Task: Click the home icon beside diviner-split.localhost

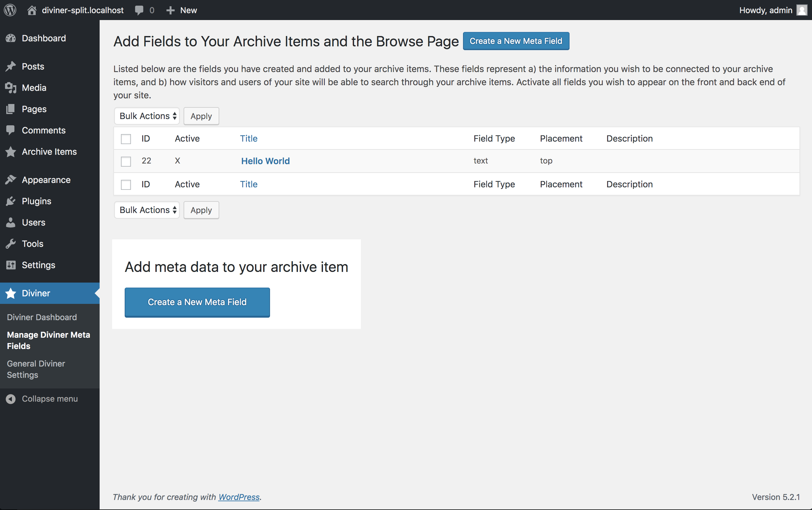Action: pyautogui.click(x=32, y=10)
